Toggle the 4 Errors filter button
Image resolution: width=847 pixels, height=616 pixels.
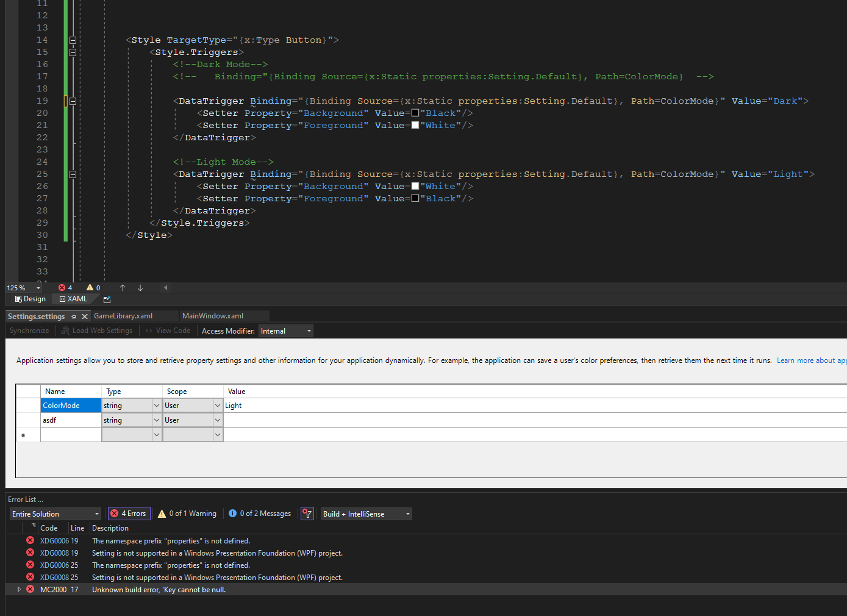click(x=129, y=514)
